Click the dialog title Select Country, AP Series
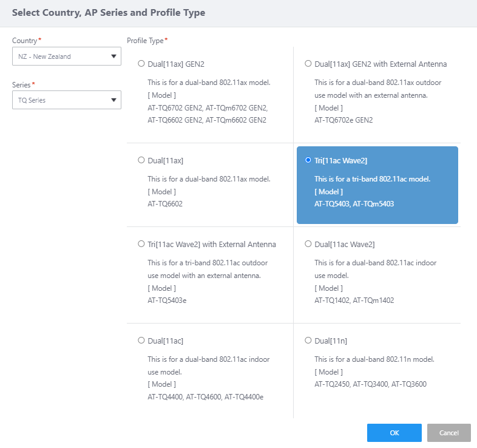Viewport: 477px width, 448px height. pyautogui.click(x=109, y=13)
